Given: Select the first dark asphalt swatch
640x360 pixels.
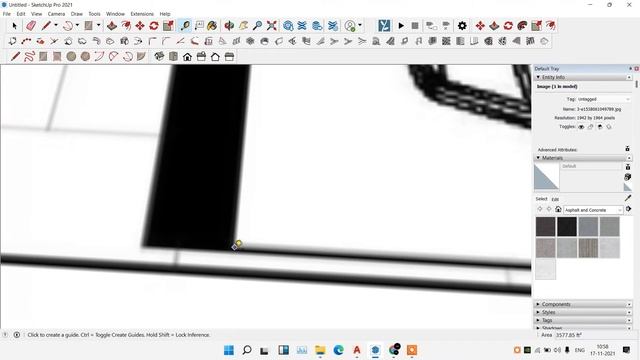Looking at the screenshot, I should (x=545, y=227).
